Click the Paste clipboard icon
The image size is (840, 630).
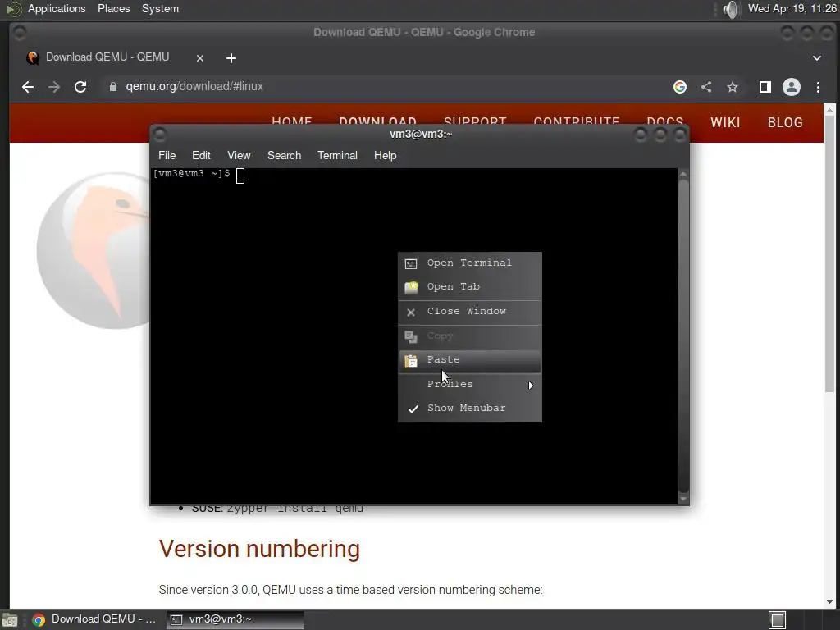(x=411, y=361)
